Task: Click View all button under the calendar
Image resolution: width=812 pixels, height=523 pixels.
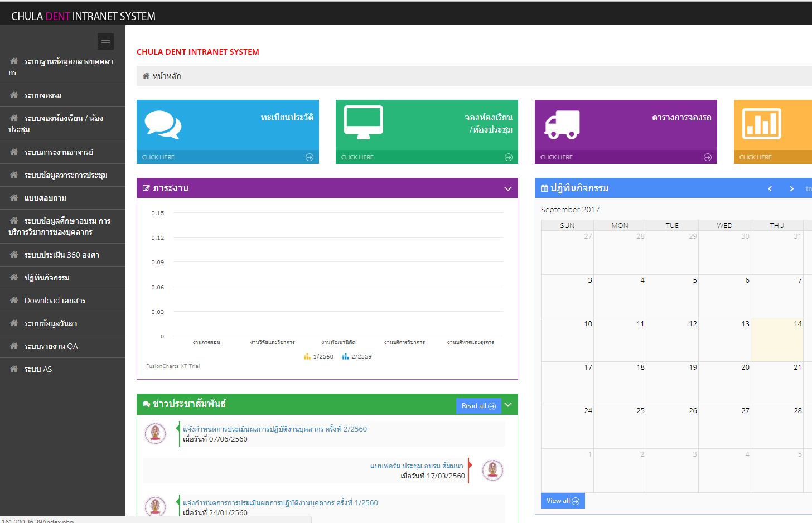Action: click(562, 501)
